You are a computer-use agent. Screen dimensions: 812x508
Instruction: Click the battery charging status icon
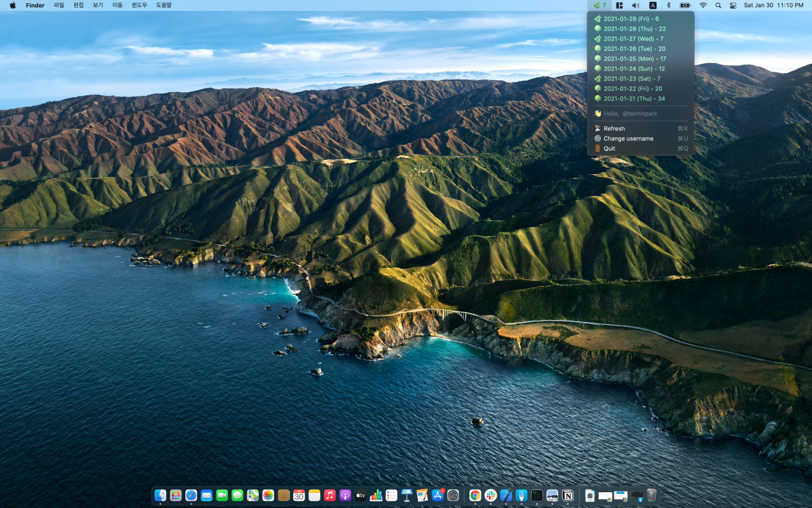coord(685,5)
